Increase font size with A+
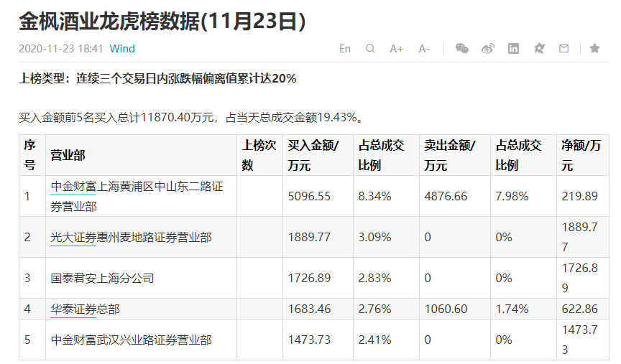This screenshot has width=621, height=364. coord(397,49)
